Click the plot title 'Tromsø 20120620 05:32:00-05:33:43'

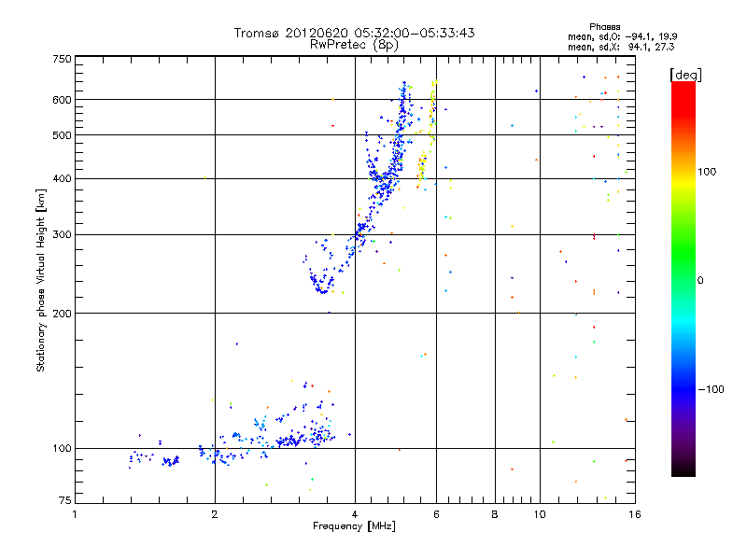tap(354, 33)
